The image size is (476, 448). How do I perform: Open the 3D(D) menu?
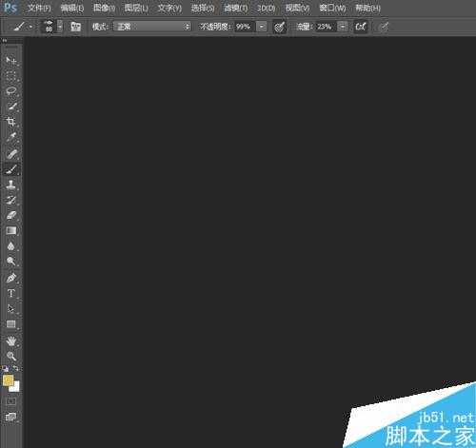(x=266, y=8)
